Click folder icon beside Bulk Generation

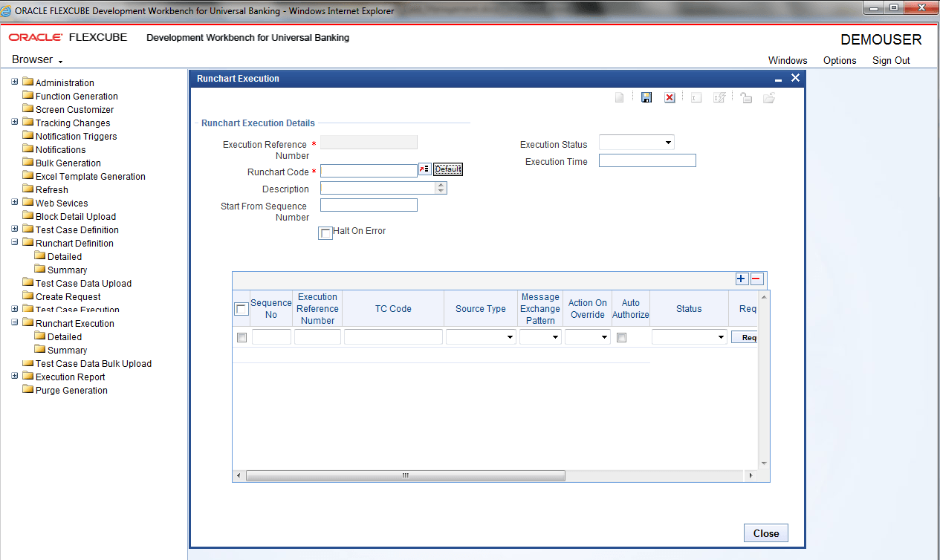(x=28, y=163)
